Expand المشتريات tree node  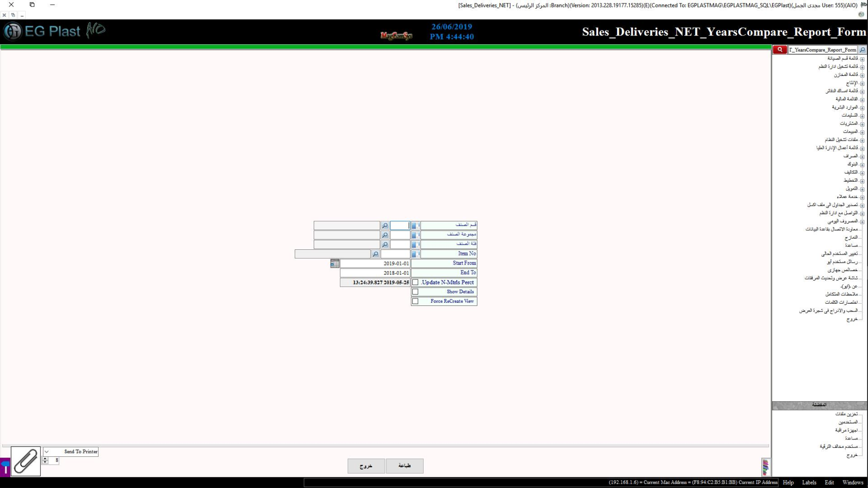pos(862,124)
